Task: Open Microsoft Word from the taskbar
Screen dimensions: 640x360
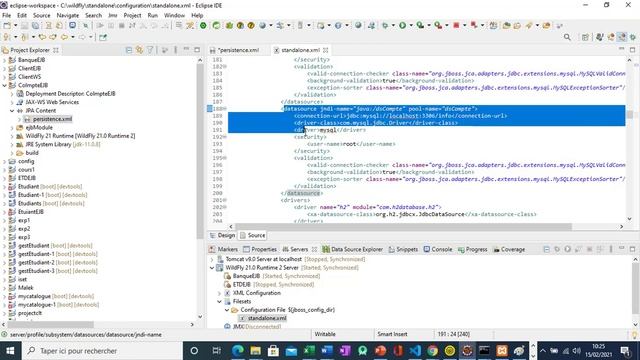Action: point(327,351)
